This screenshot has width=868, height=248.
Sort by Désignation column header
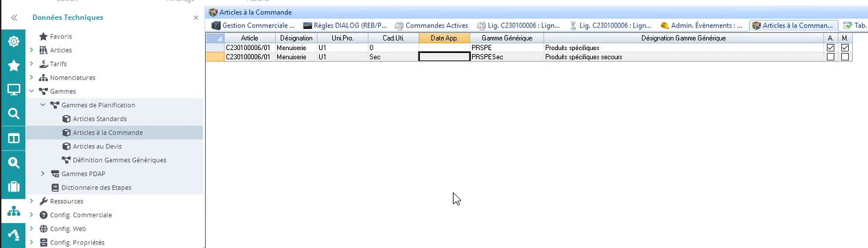point(296,38)
